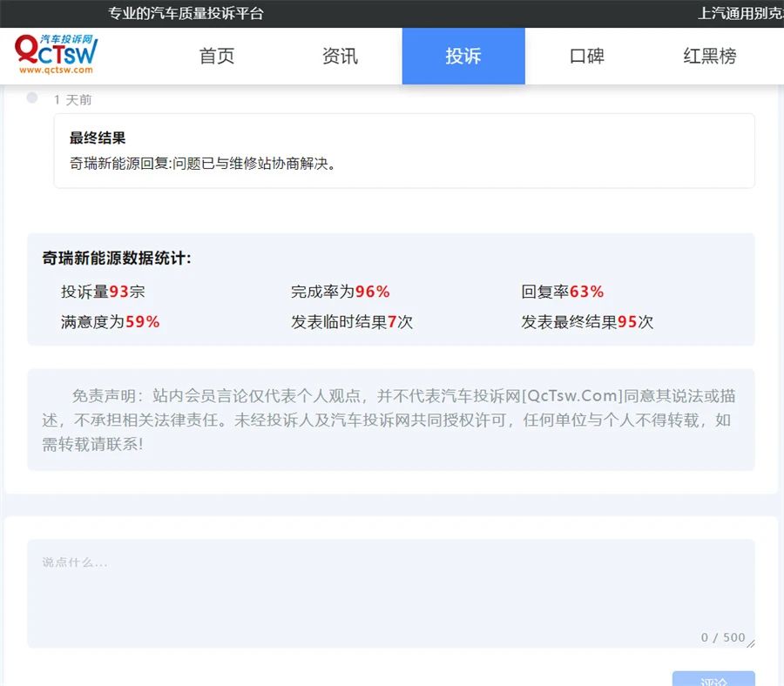Open the 资讯 navigation tab

tap(340, 57)
